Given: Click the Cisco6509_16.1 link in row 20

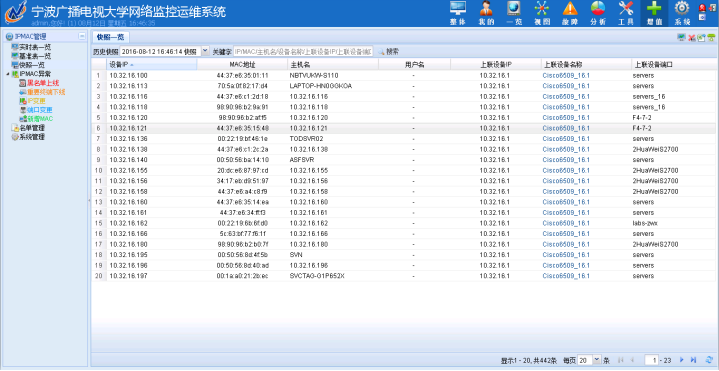Looking at the screenshot, I should (x=566, y=276).
